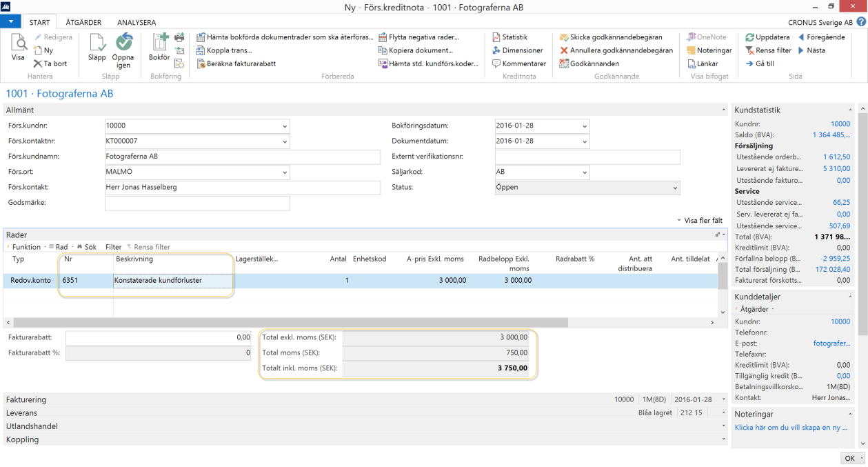Viewport: 868px width, 467px height.
Task: Click Skicka godkännandebegäran
Action: (611, 37)
